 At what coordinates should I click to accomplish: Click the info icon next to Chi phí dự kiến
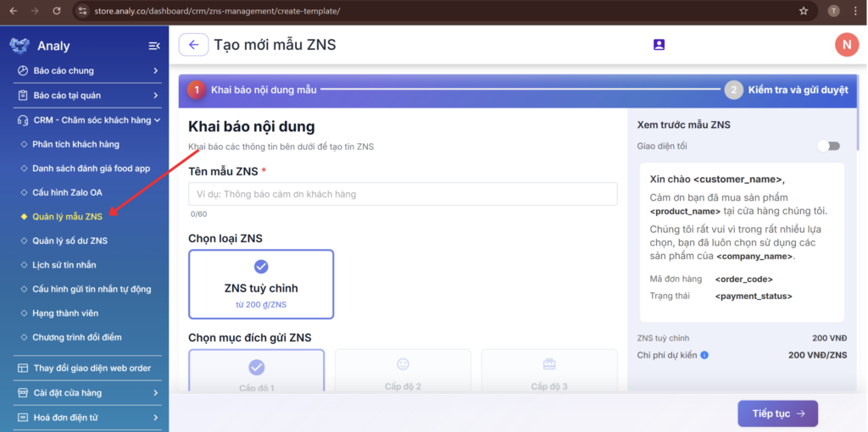704,355
